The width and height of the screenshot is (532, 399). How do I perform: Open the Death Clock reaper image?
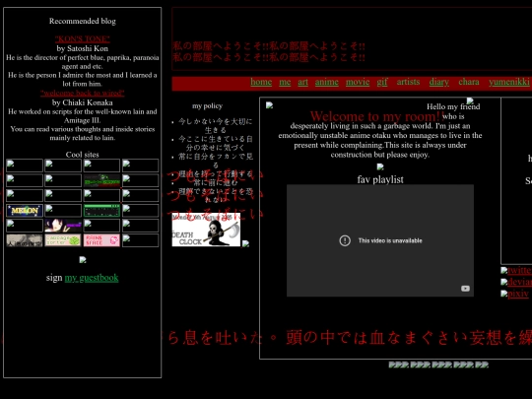pos(206,230)
